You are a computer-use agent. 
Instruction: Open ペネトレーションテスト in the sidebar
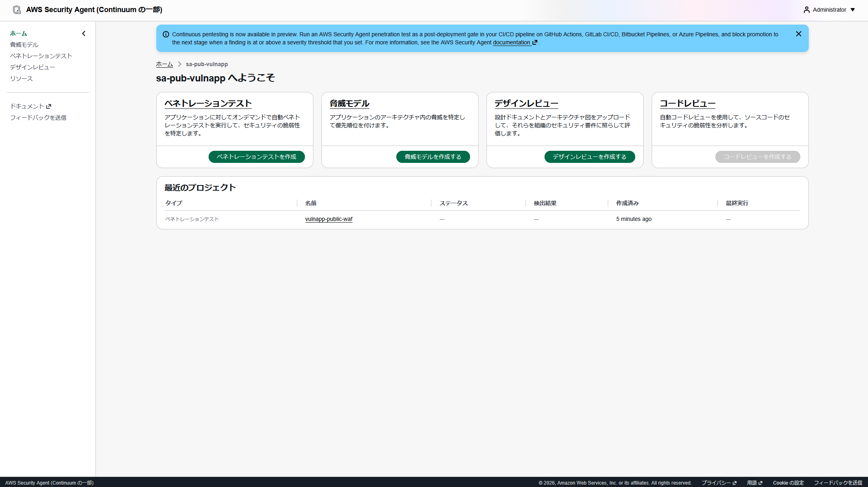pyautogui.click(x=41, y=56)
